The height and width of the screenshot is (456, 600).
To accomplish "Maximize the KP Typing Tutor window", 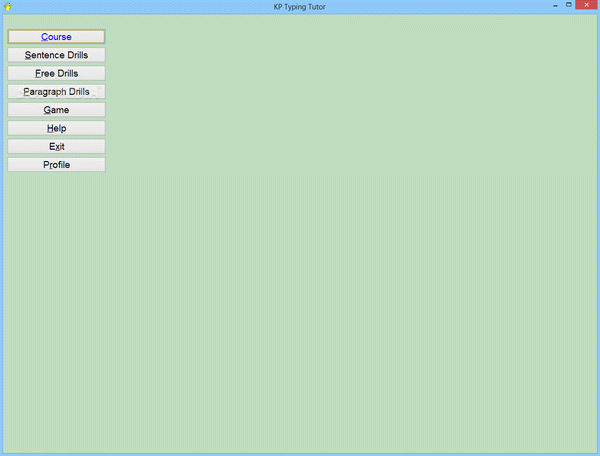I will (x=569, y=5).
